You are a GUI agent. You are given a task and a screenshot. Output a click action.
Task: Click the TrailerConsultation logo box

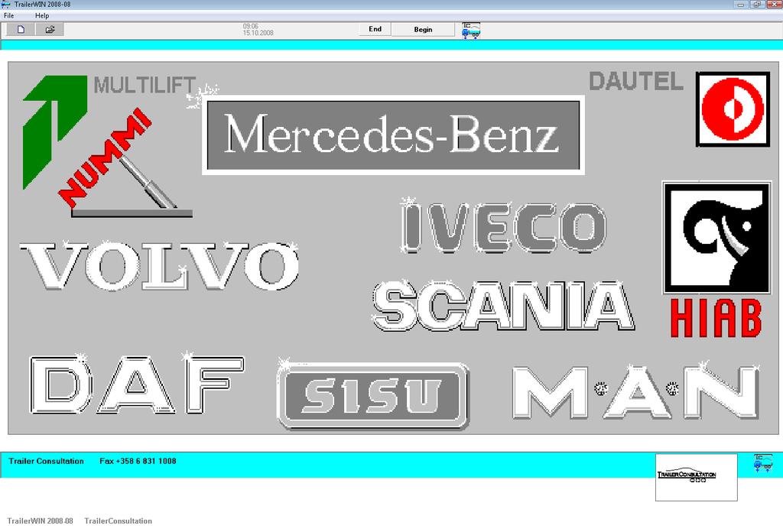click(696, 477)
